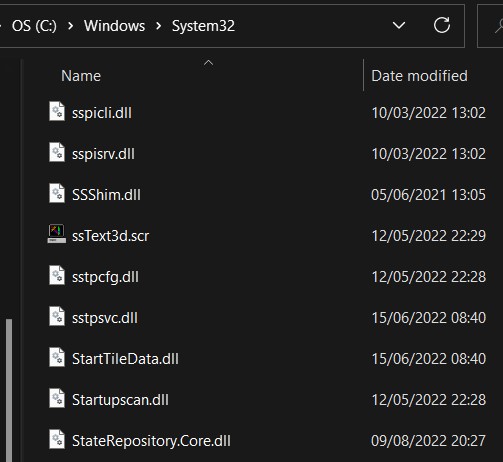
Task: Go to the Windows breadcrumb folder
Action: pos(114,26)
